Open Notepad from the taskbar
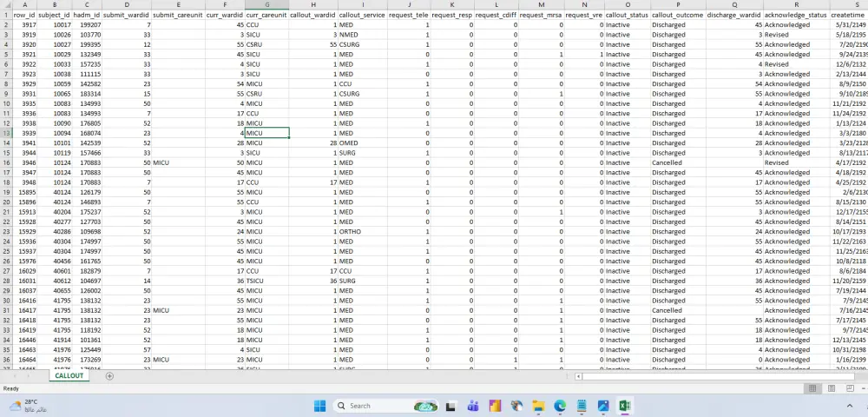This screenshot has width=868, height=417. tap(582, 406)
